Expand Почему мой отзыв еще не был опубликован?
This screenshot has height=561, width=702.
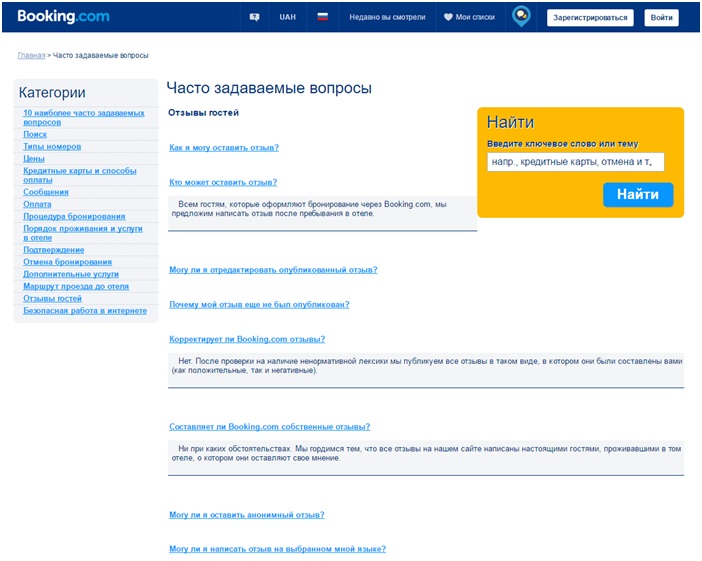click(x=259, y=304)
